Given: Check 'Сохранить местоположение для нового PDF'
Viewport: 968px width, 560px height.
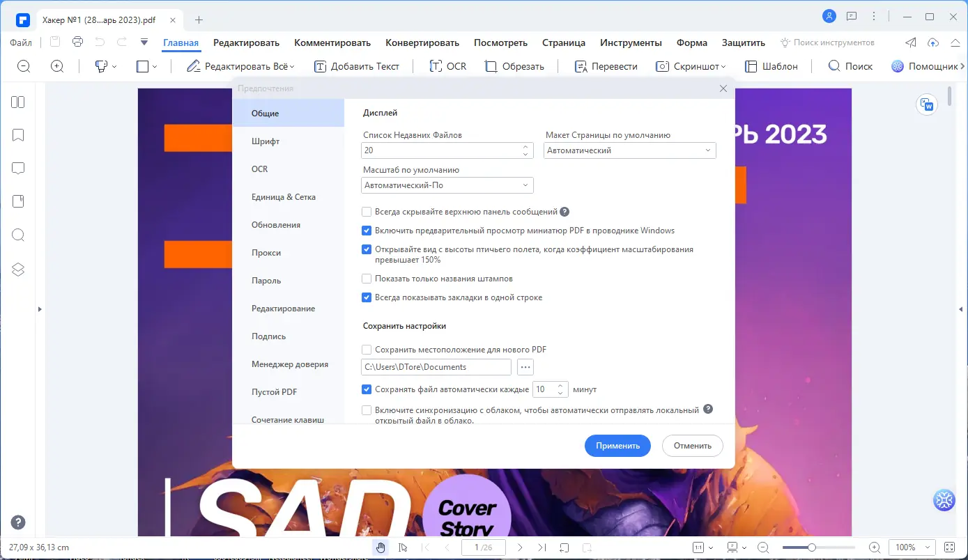Looking at the screenshot, I should [x=367, y=350].
